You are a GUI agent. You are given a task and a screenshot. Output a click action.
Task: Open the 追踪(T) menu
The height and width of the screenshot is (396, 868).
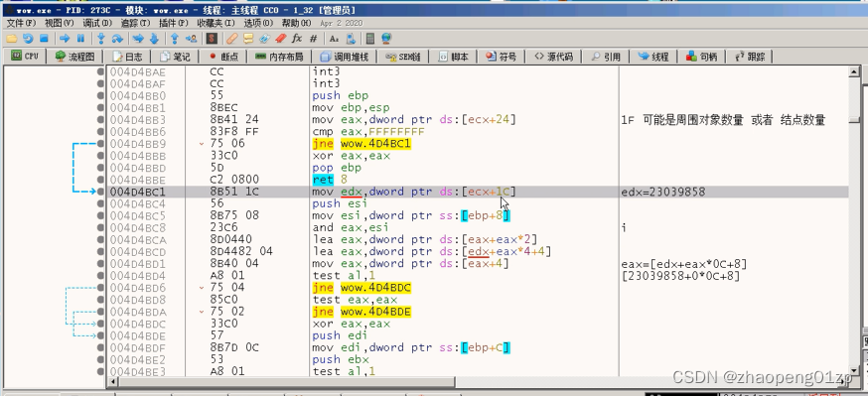(136, 23)
